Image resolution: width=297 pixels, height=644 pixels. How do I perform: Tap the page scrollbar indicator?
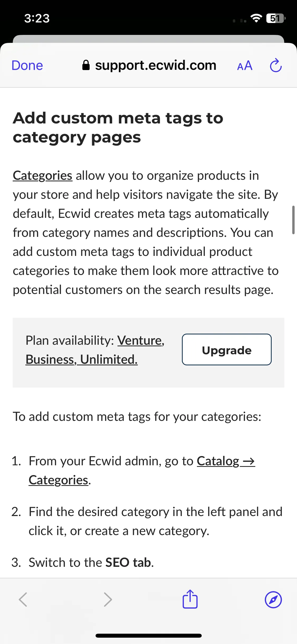click(293, 220)
